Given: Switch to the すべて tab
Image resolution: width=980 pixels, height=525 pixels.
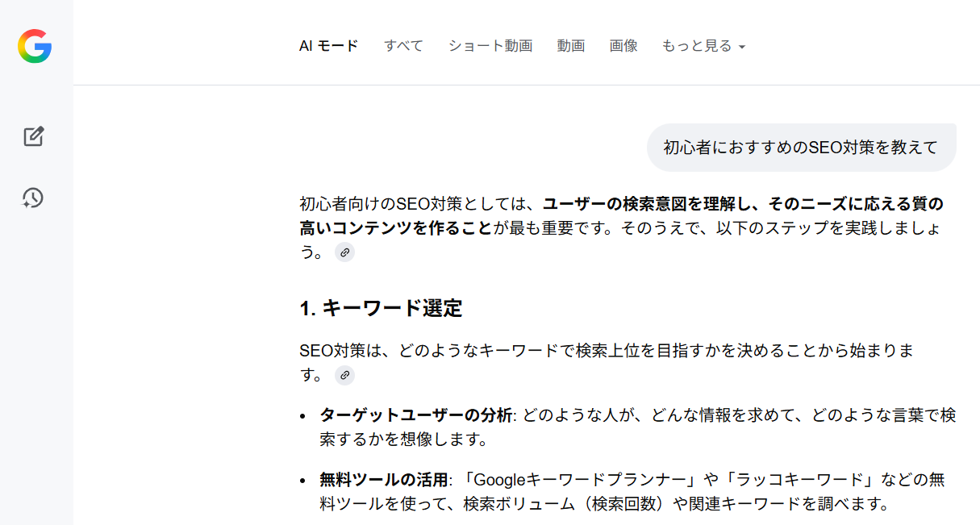Looking at the screenshot, I should pyautogui.click(x=403, y=46).
